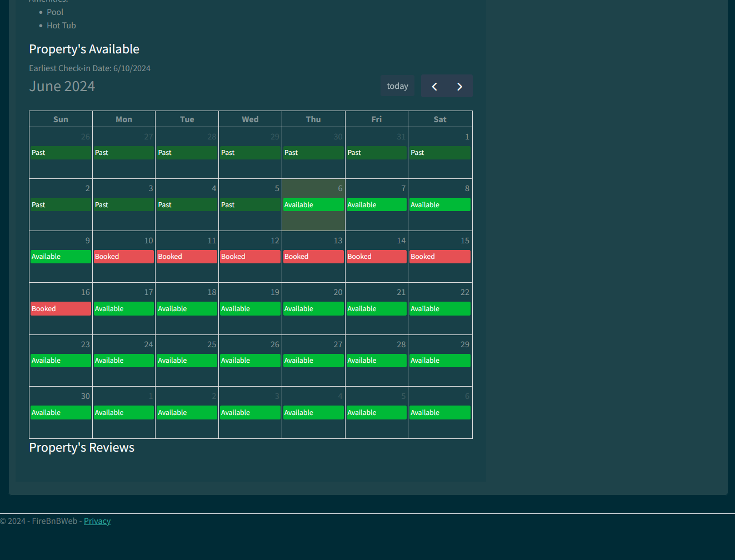Select the Available event on June 7
Screen dimensions: 735x560
(377, 205)
